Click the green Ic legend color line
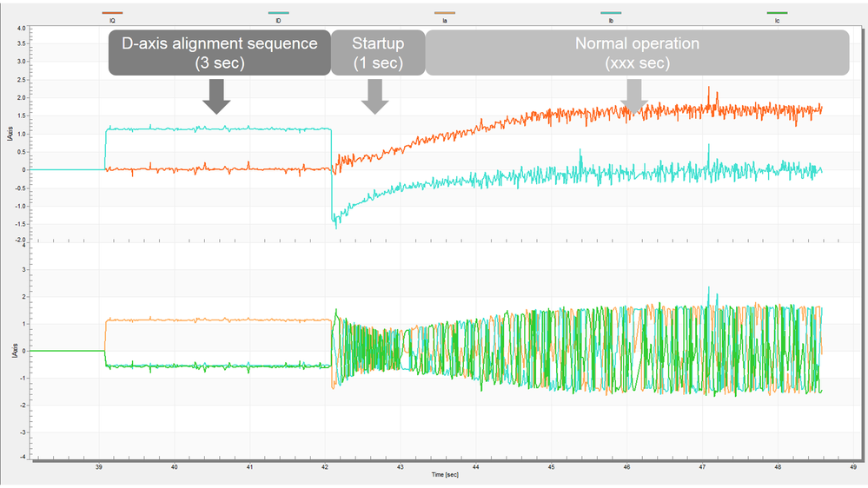 pos(778,13)
